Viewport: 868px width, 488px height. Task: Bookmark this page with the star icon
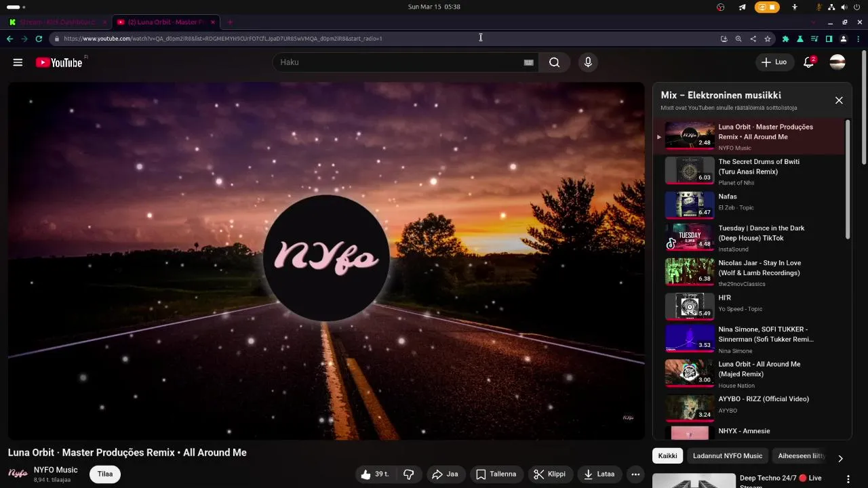pyautogui.click(x=768, y=39)
